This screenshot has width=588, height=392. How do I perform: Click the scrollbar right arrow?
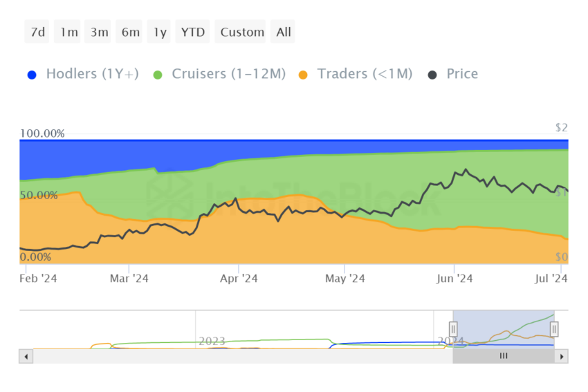click(x=562, y=357)
